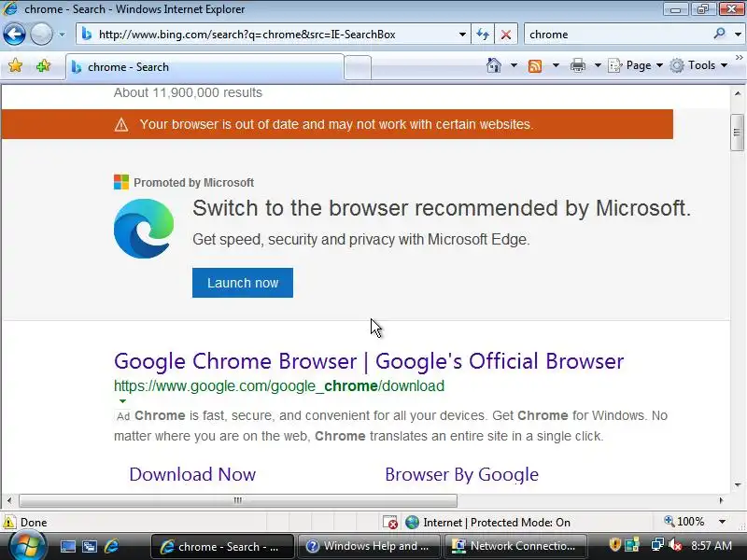Click the horizontal scrollbar right arrow
Screen dimensions: 747x560
721,500
